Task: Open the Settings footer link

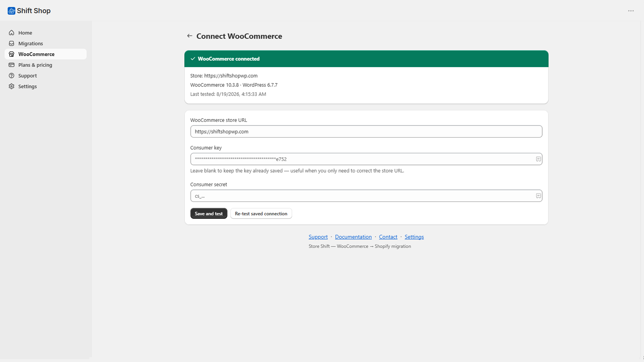Action: pos(414,237)
